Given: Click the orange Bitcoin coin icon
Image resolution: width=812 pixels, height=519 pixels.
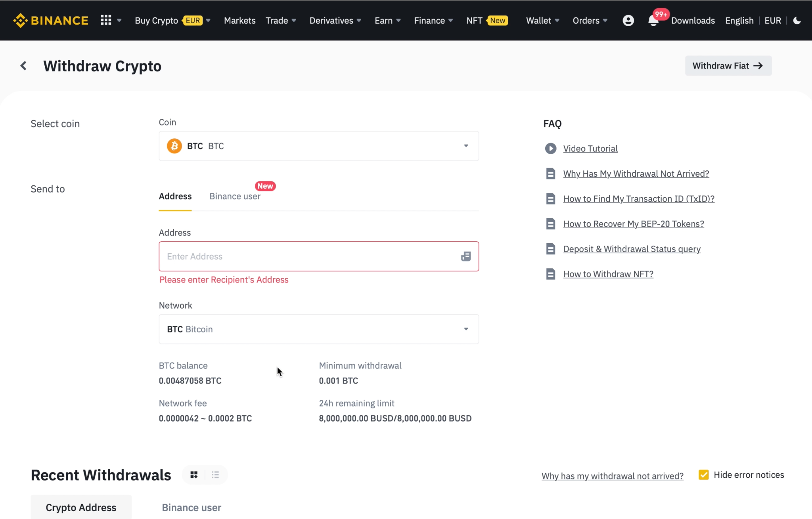Looking at the screenshot, I should click(x=174, y=146).
